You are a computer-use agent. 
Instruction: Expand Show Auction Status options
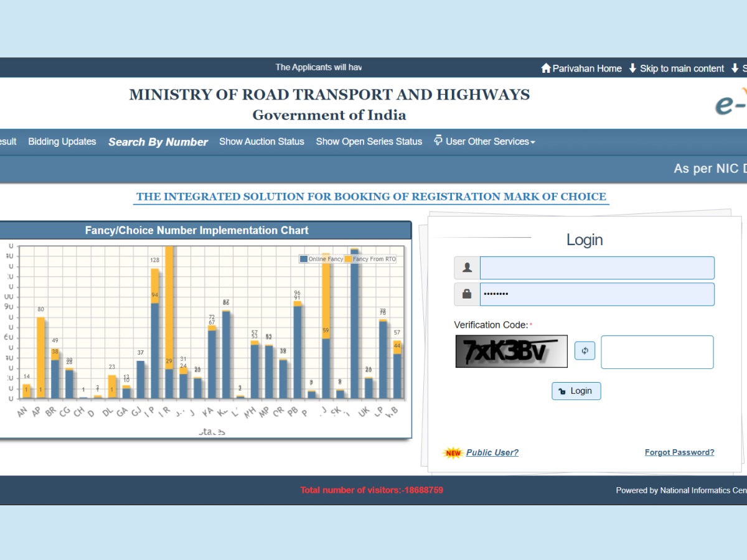coord(261,141)
